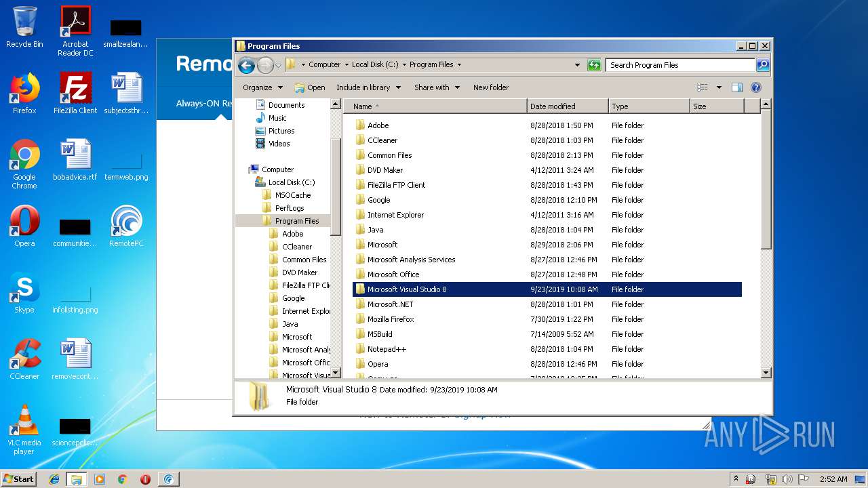Launch Firefox from the desktop
The height and width of the screenshot is (488, 868).
(x=24, y=93)
